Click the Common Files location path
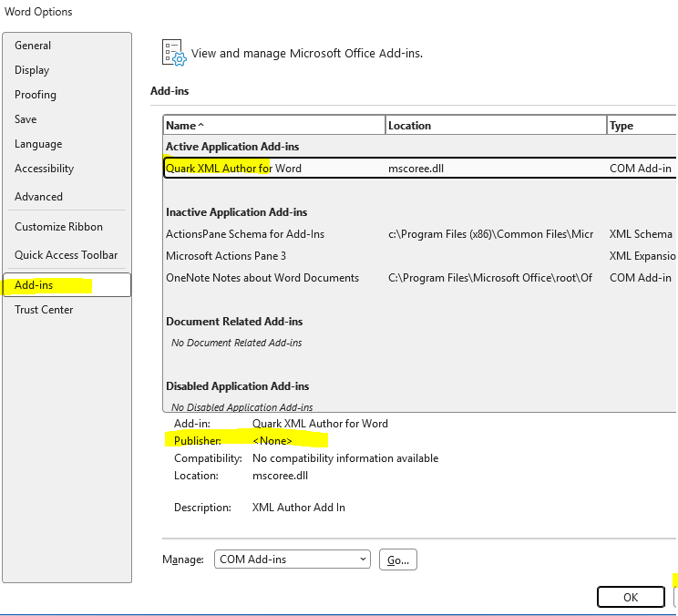 491,234
